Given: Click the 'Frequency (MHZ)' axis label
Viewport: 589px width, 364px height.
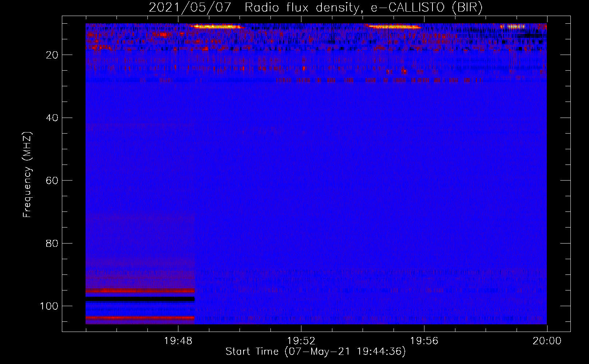Looking at the screenshot, I should (27, 174).
